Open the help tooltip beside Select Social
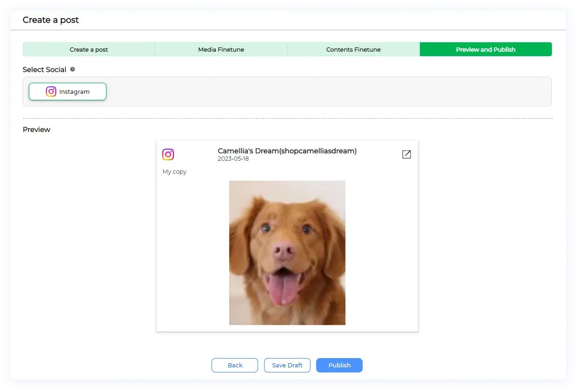The width and height of the screenshot is (577, 392). pos(73,69)
